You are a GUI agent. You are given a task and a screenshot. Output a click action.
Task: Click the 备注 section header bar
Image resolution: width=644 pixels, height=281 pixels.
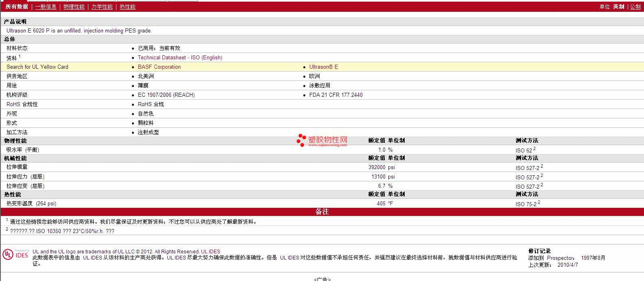point(322,212)
